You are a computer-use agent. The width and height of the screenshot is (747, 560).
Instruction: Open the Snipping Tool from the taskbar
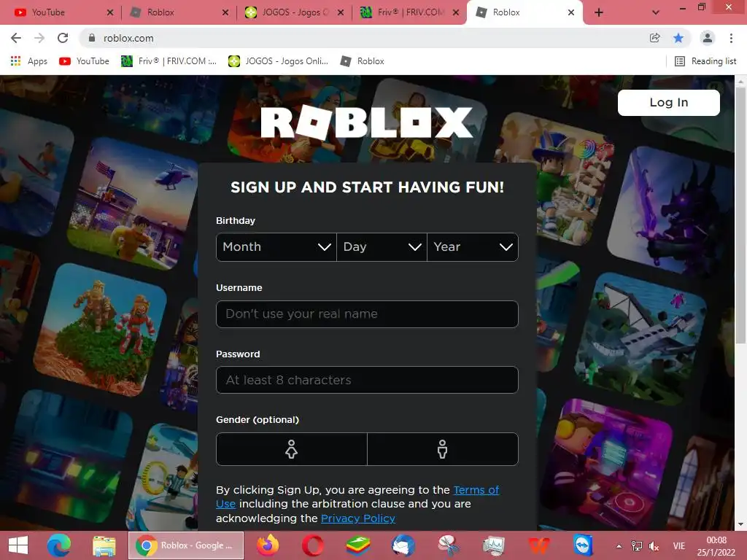tap(449, 545)
